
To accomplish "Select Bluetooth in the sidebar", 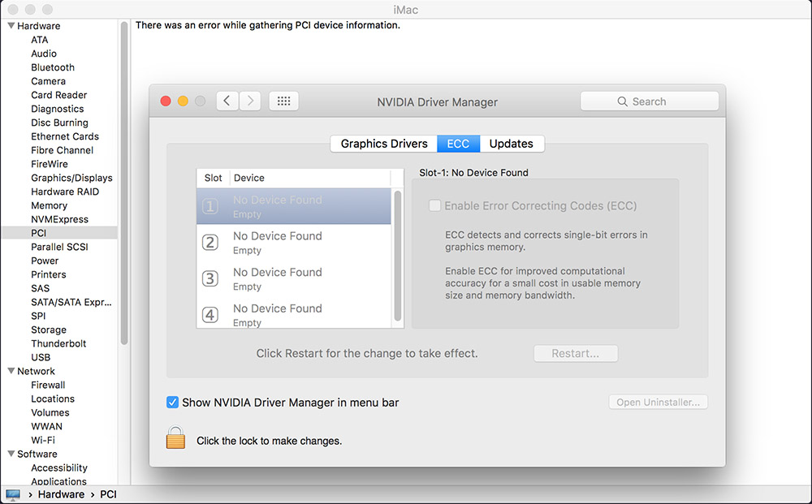I will [x=53, y=67].
